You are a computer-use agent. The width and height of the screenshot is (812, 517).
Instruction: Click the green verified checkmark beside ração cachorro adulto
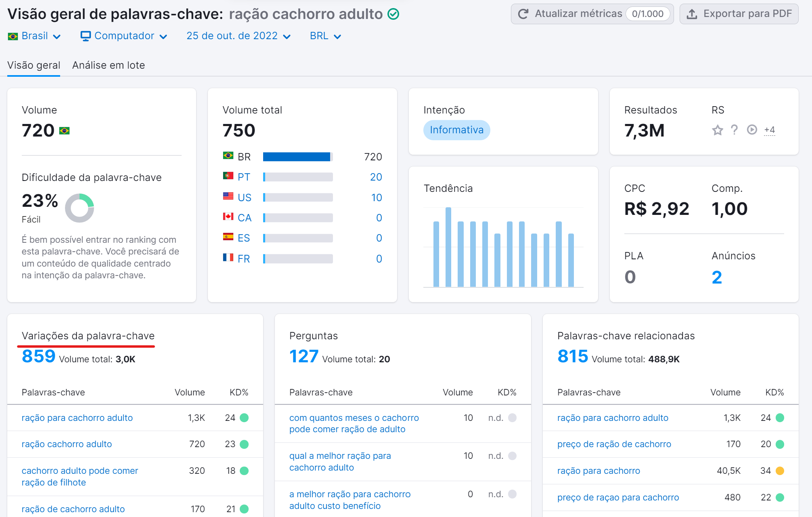click(393, 14)
